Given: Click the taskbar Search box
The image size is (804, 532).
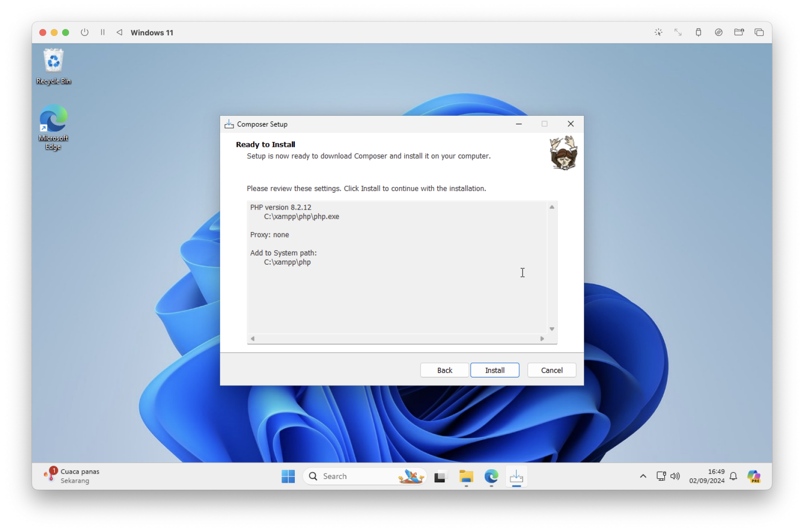Looking at the screenshot, I should pyautogui.click(x=365, y=476).
